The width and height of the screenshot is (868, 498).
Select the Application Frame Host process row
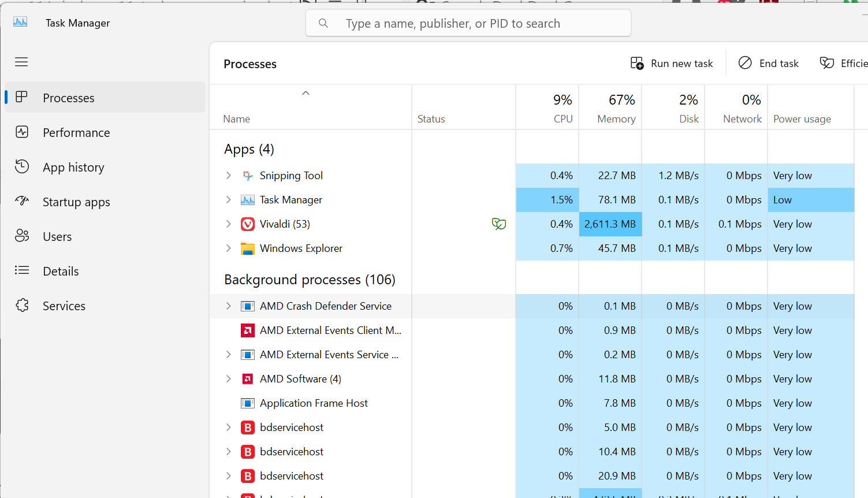[532, 403]
